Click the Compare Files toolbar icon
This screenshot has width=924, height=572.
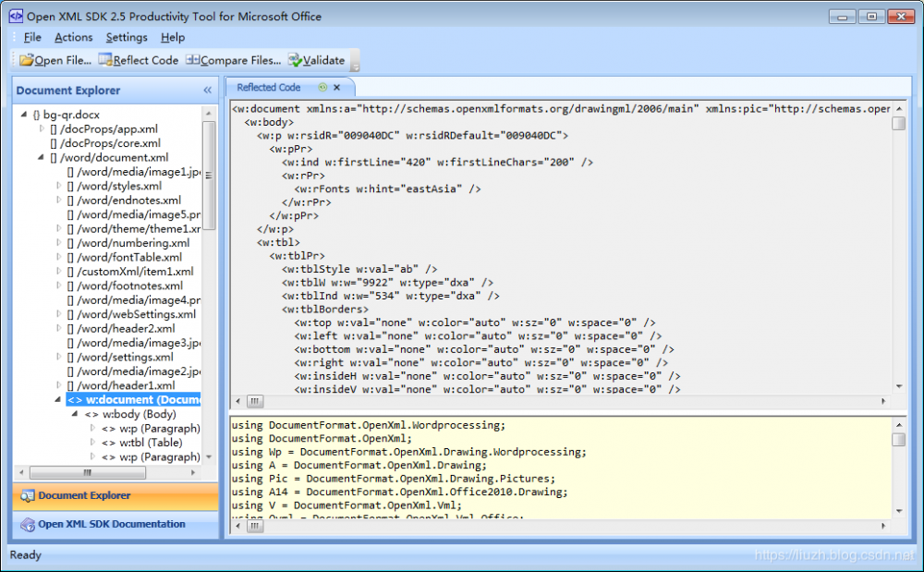coord(193,59)
